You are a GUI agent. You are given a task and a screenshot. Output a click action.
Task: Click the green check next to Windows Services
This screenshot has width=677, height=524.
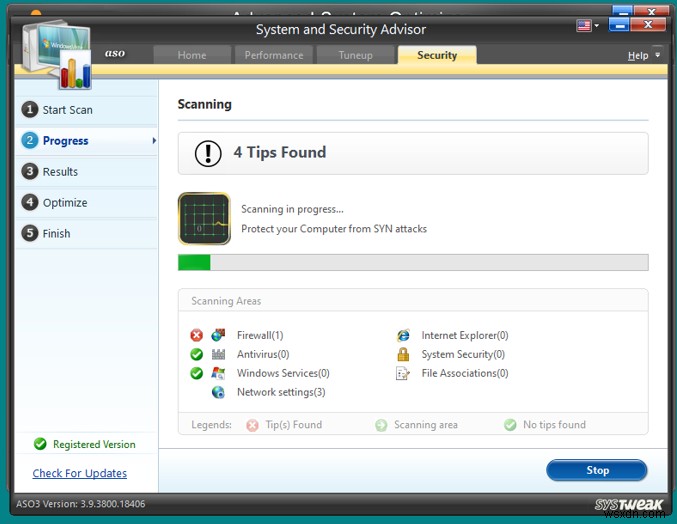click(196, 373)
